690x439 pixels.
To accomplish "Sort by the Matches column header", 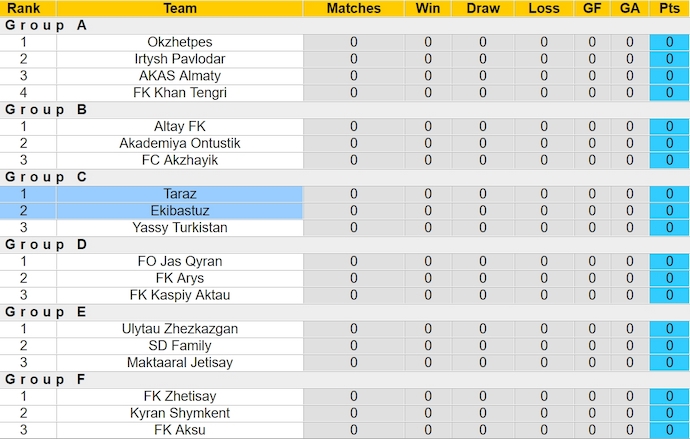I will (x=354, y=8).
